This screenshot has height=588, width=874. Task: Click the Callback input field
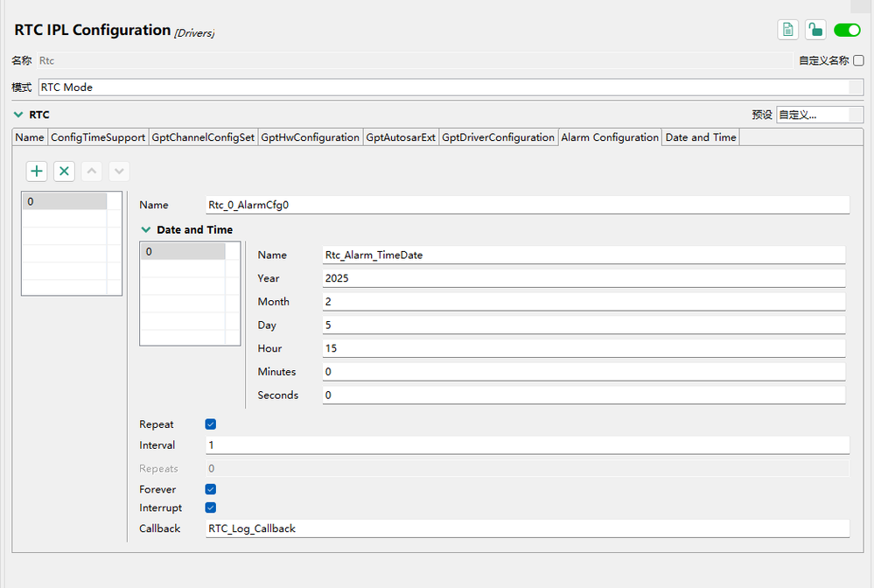527,528
